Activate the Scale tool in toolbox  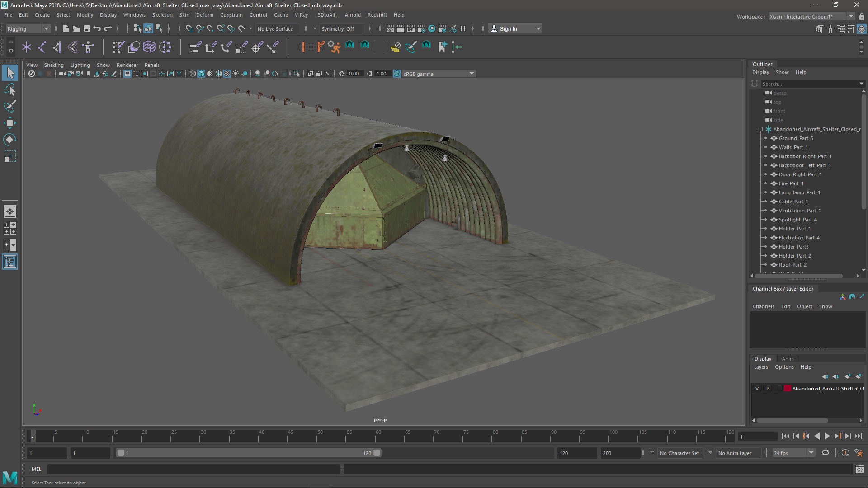(x=10, y=156)
